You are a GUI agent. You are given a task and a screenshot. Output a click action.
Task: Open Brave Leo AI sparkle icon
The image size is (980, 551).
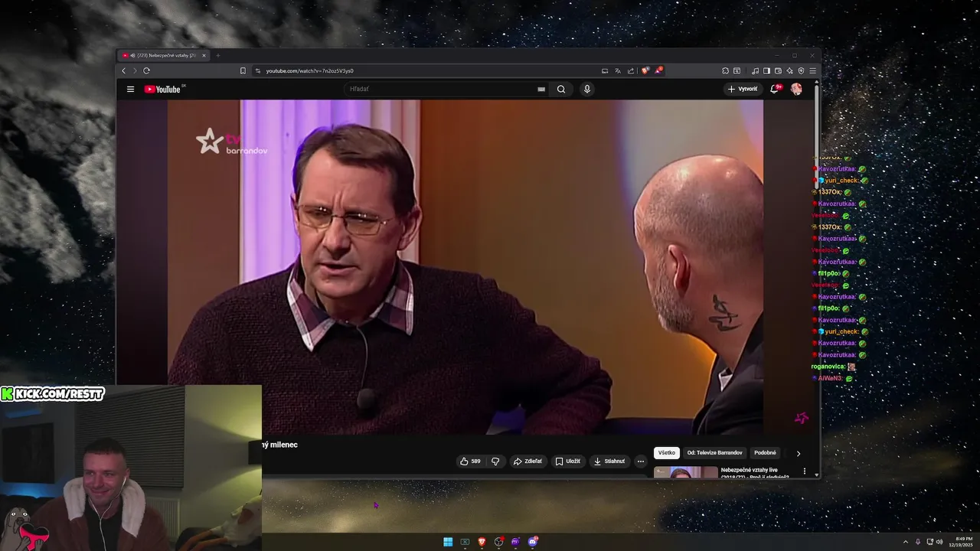click(x=789, y=70)
